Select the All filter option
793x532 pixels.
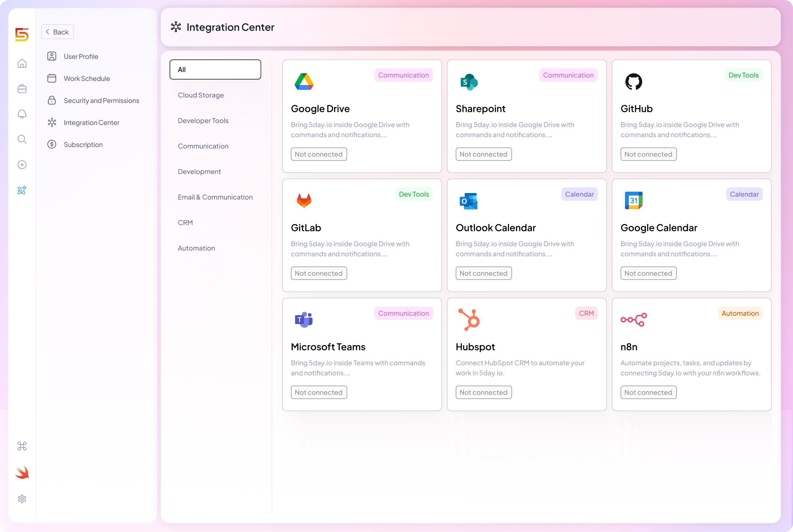(x=215, y=69)
